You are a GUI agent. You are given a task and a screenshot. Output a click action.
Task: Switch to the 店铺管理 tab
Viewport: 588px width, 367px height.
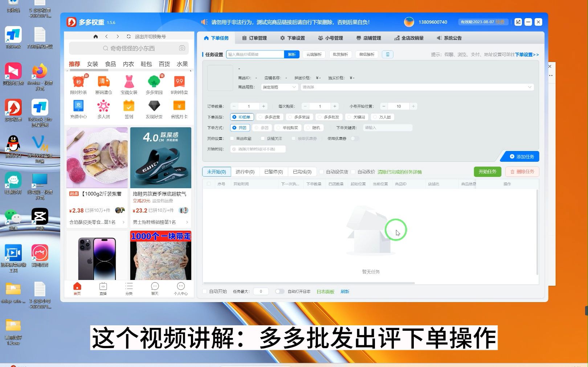coord(368,38)
